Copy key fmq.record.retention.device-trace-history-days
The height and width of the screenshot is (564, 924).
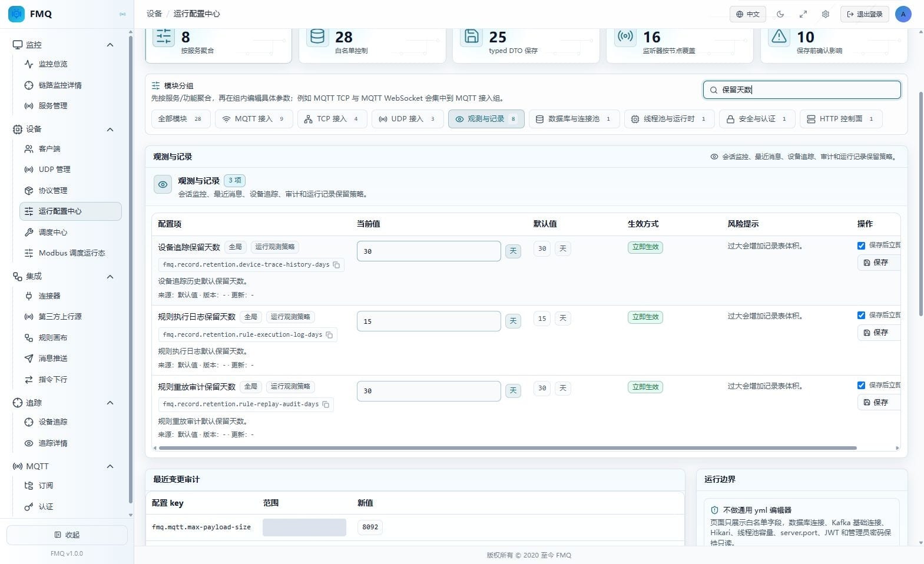click(336, 265)
